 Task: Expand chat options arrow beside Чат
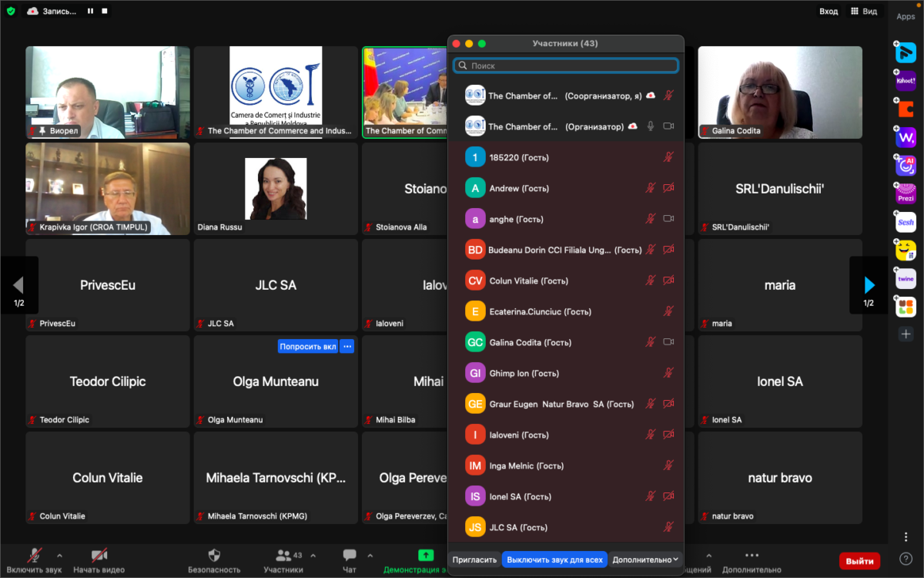click(x=370, y=555)
